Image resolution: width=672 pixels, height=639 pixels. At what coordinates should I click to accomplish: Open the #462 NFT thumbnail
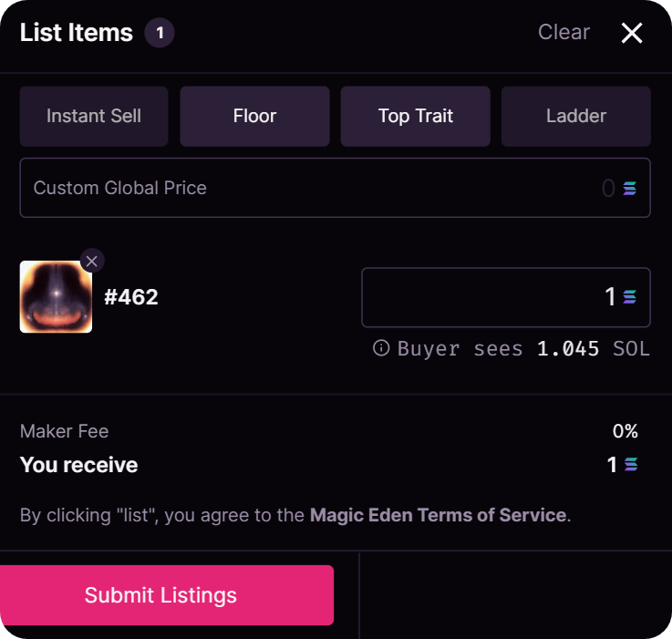[56, 297]
